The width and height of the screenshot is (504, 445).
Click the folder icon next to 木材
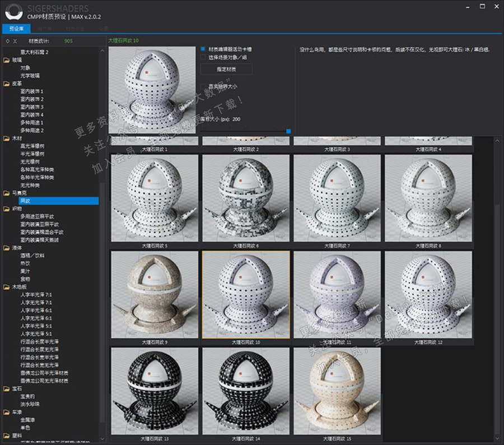[6, 138]
